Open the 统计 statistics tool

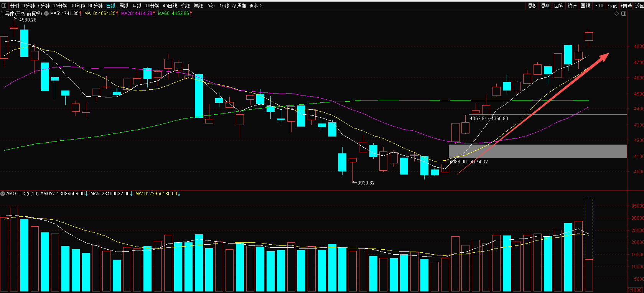[572, 6]
